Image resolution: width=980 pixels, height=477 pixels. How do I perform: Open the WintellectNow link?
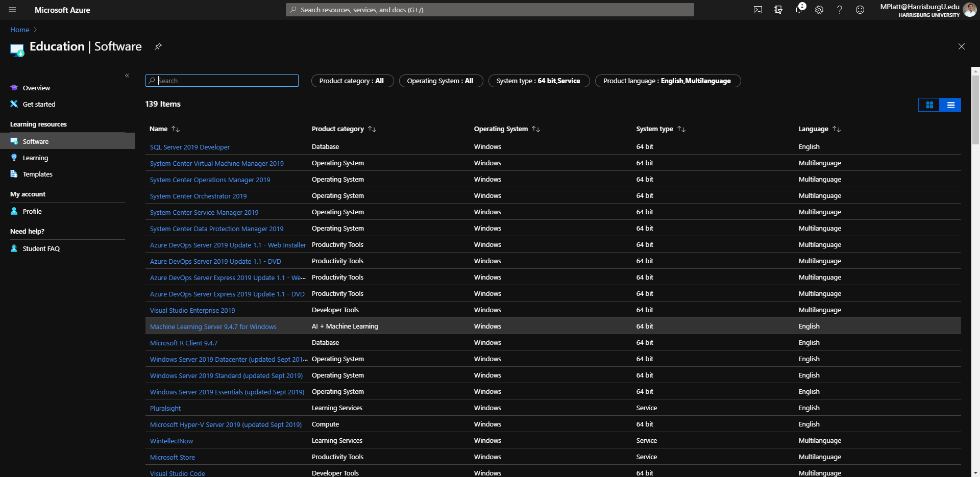pyautogui.click(x=171, y=441)
